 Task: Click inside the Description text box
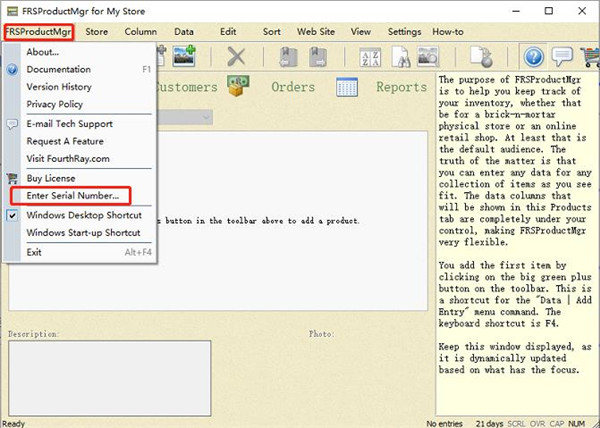click(110, 375)
